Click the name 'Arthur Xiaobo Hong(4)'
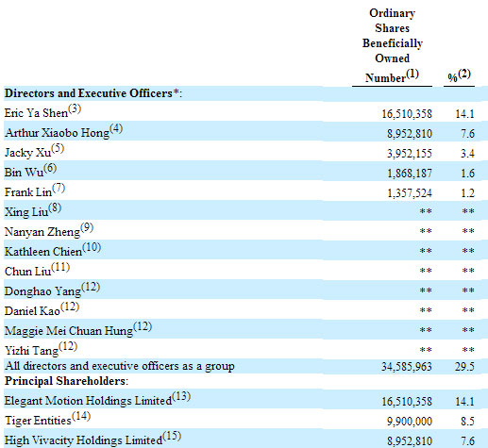 [x=63, y=131]
